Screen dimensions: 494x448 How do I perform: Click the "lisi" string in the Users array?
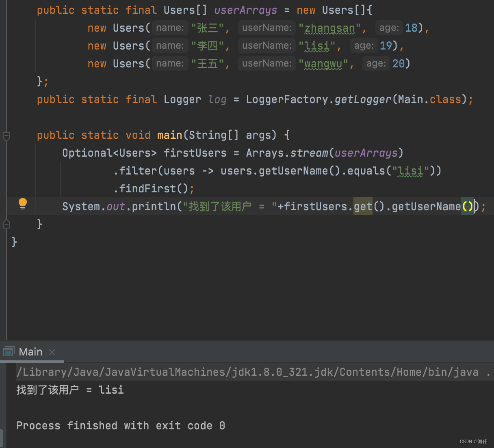(x=317, y=46)
